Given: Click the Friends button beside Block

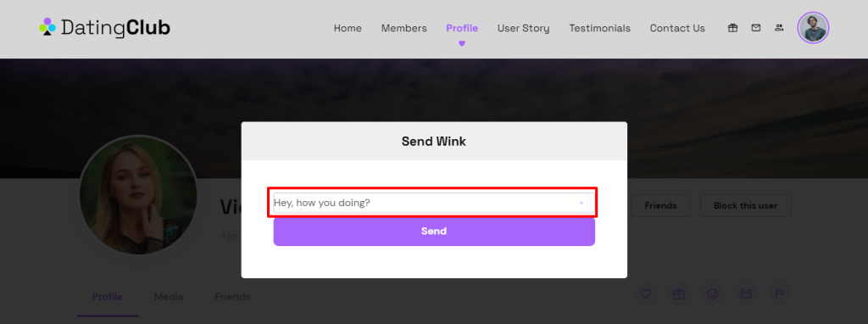Looking at the screenshot, I should pyautogui.click(x=660, y=205).
